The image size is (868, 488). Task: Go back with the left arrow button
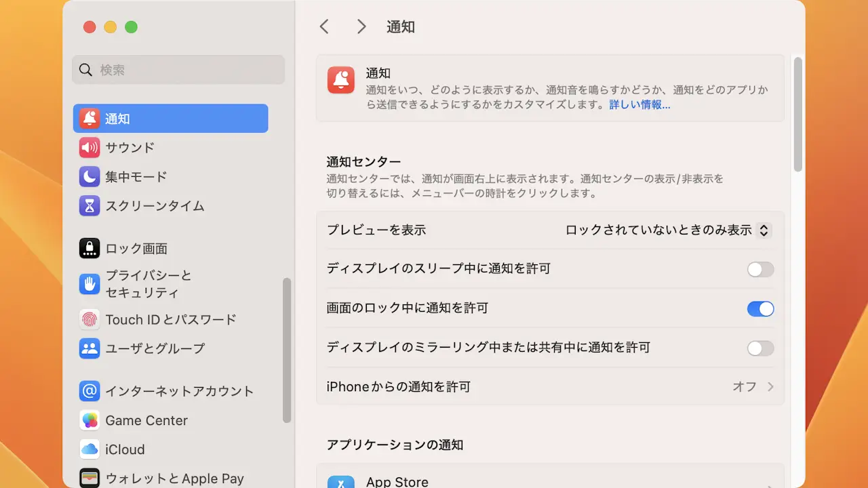coord(324,26)
